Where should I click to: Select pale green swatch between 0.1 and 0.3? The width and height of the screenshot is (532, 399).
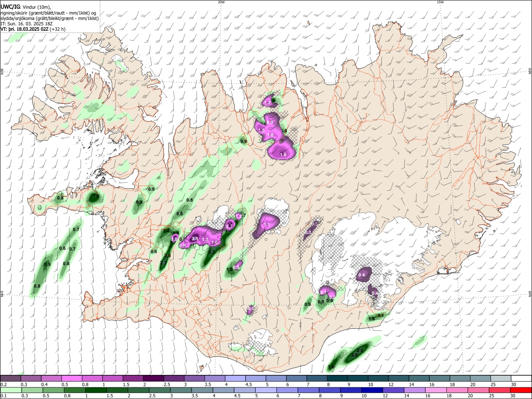tap(11, 390)
